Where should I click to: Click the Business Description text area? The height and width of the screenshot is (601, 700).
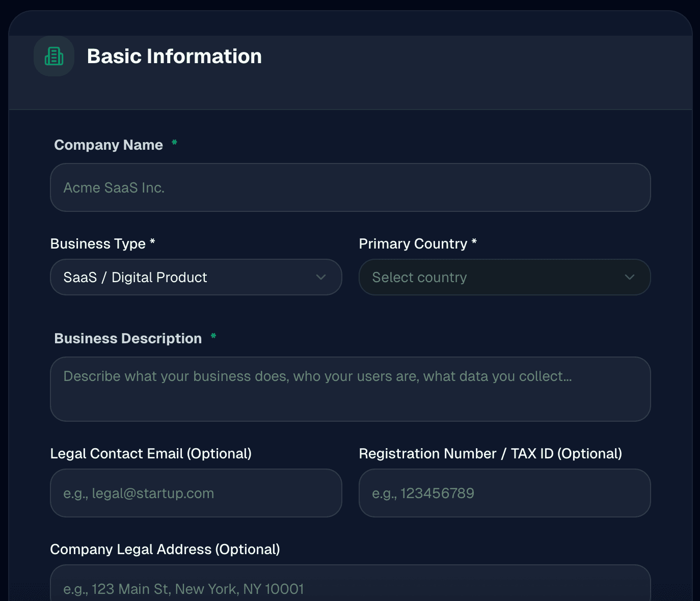[350, 390]
